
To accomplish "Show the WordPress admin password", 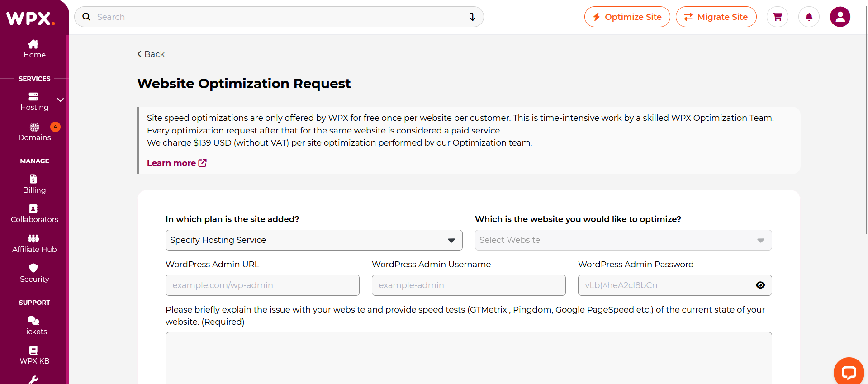I will [x=760, y=285].
